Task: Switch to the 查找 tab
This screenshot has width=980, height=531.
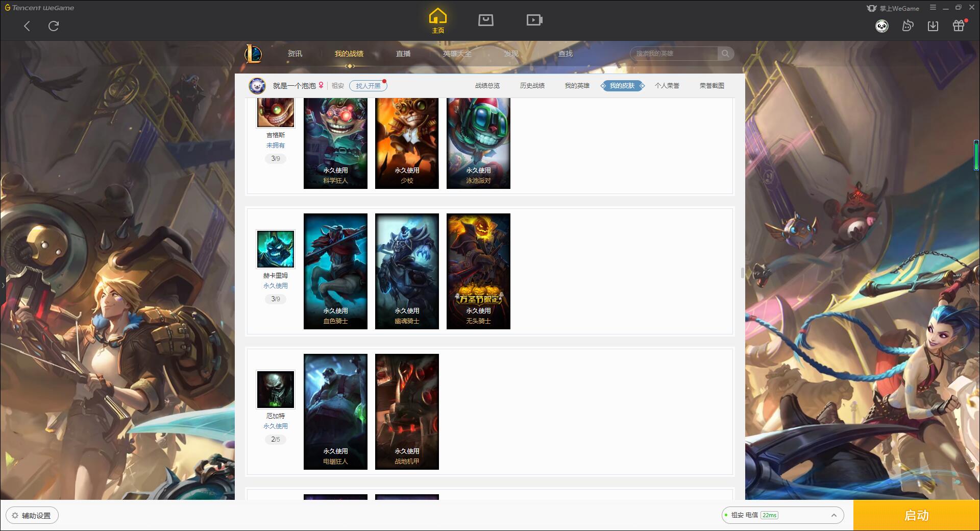Action: coord(566,54)
